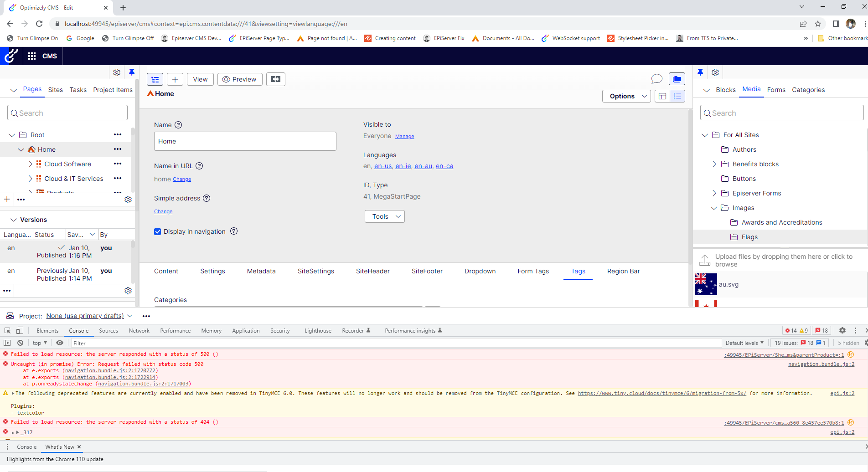The width and height of the screenshot is (868, 472).
Task: Click Manage link next to Everyone
Action: coord(404,137)
